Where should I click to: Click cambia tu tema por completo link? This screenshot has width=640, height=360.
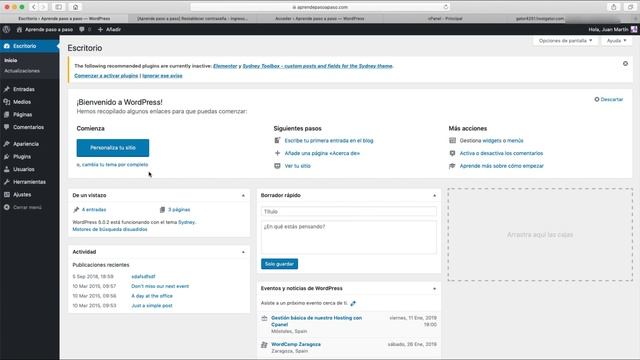(115, 164)
